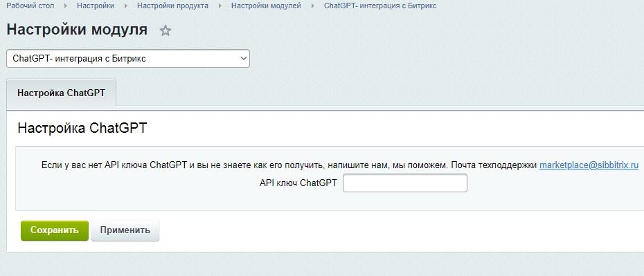This screenshot has width=644, height=276.
Task: Click the API ключ ChatGPT field label
Action: [298, 183]
